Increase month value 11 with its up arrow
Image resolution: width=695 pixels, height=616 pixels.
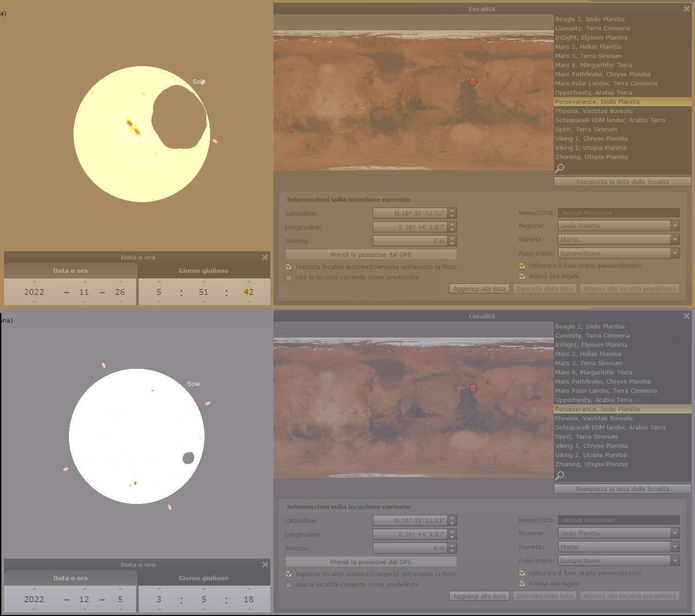coord(84,282)
